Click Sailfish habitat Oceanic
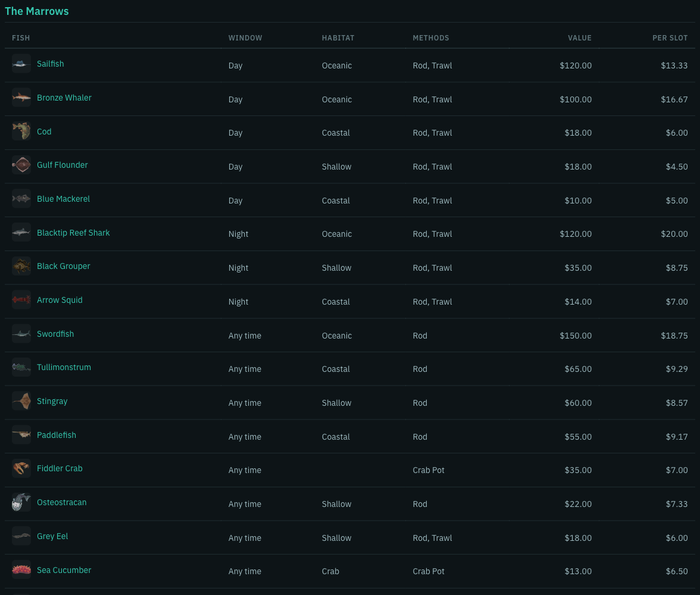 pos(337,65)
